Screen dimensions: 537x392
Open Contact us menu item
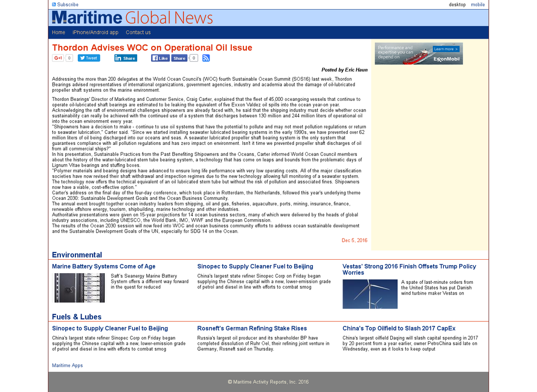[138, 32]
